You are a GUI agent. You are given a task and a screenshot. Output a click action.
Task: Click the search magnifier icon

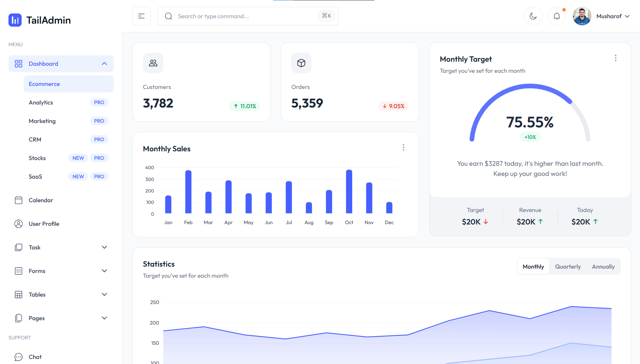pos(169,16)
